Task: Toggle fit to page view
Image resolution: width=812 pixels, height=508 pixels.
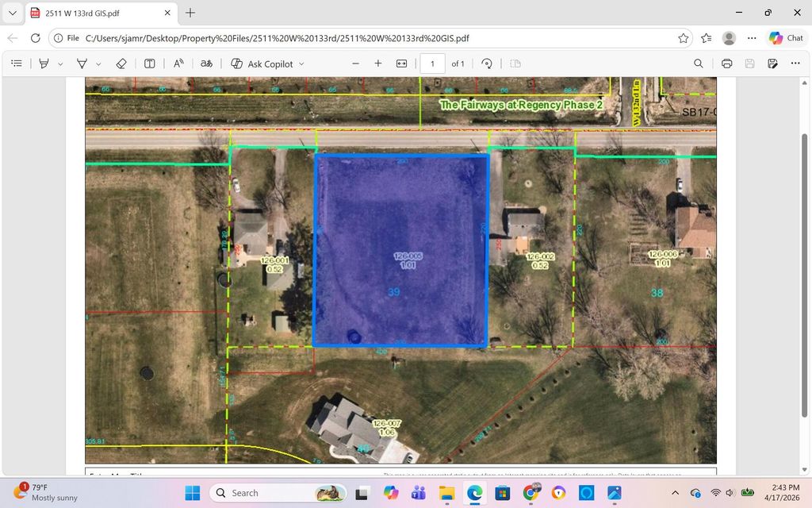Action: click(401, 63)
